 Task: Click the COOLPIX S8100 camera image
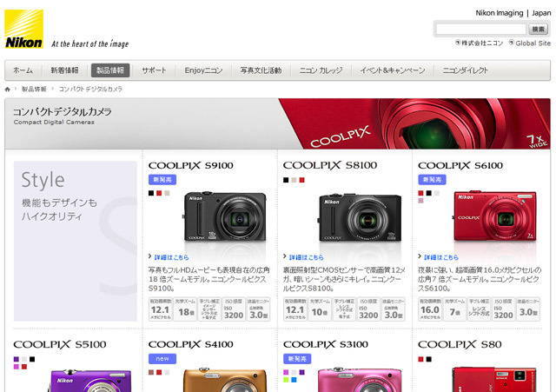361,217
